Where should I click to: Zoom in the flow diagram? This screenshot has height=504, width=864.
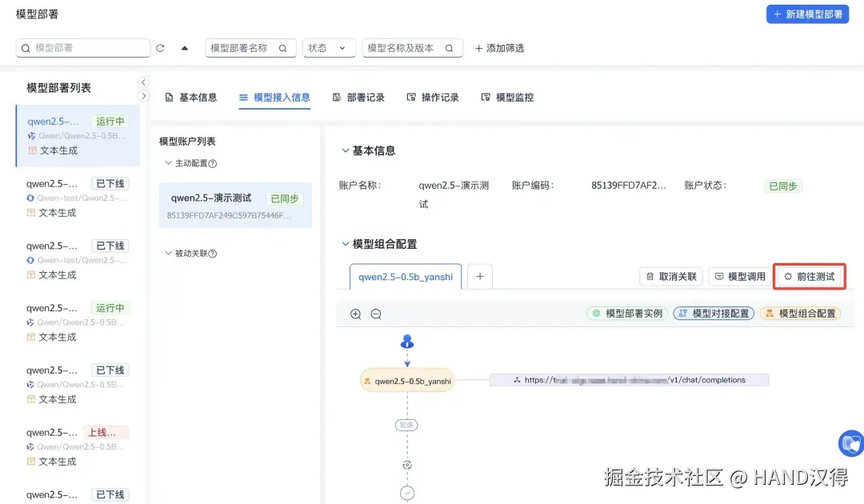click(356, 314)
